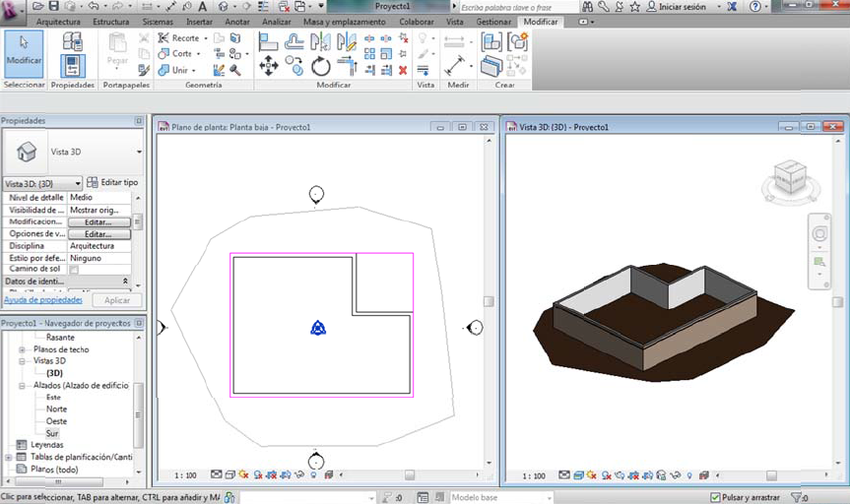This screenshot has height=504, width=850.
Task: Open the 'Vista 3D: {3D}' instance dropdown
Action: tap(78, 184)
